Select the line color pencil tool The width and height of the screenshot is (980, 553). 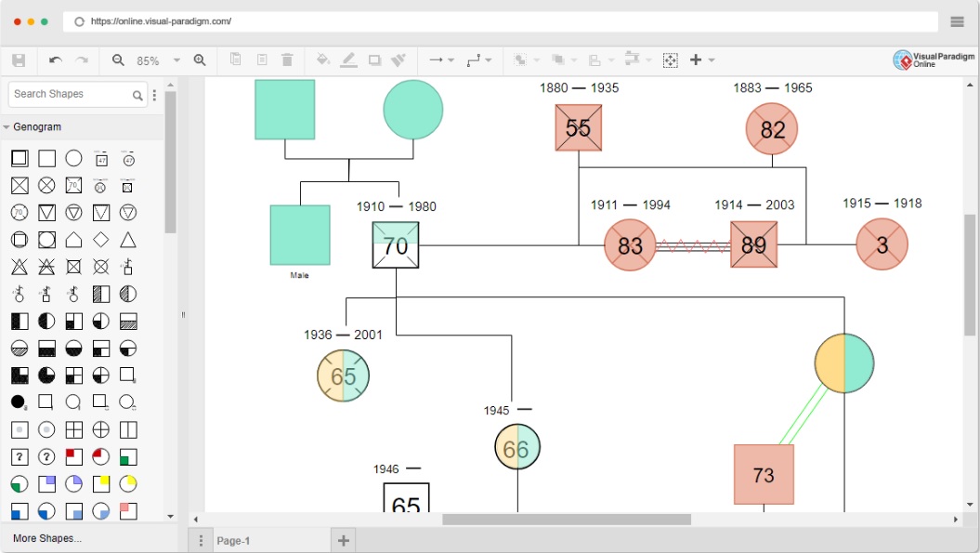point(348,59)
